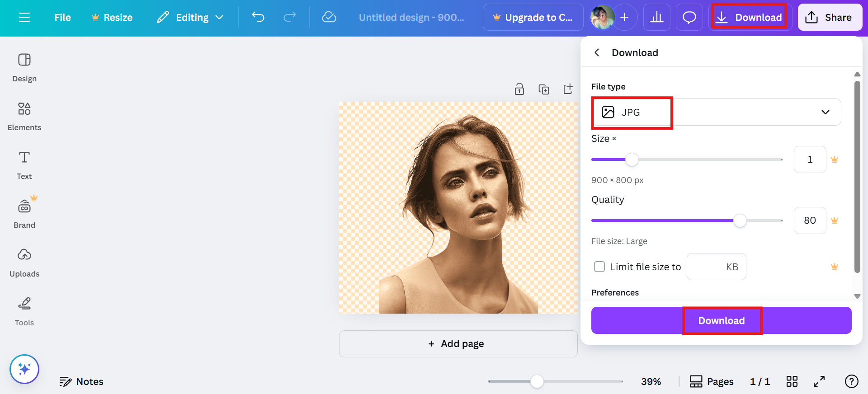Click the 1 / 1 page counter
Viewport: 868px width, 394px height.
pos(760,382)
